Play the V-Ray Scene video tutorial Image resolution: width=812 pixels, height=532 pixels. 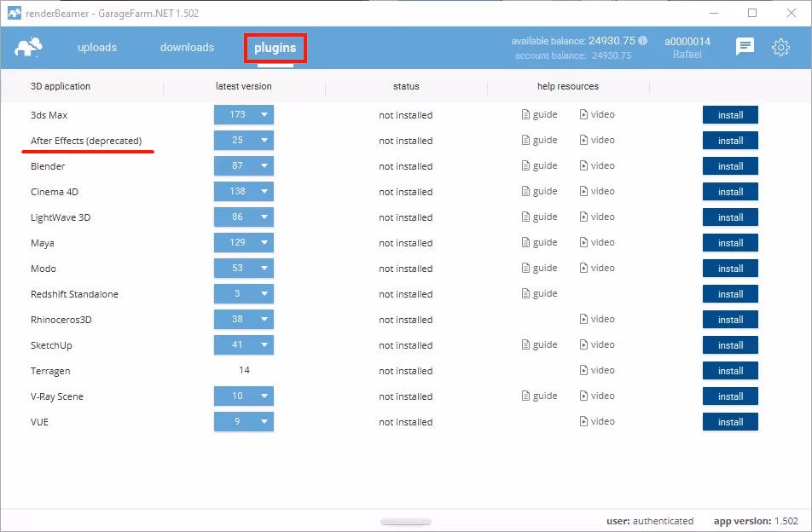pos(597,396)
